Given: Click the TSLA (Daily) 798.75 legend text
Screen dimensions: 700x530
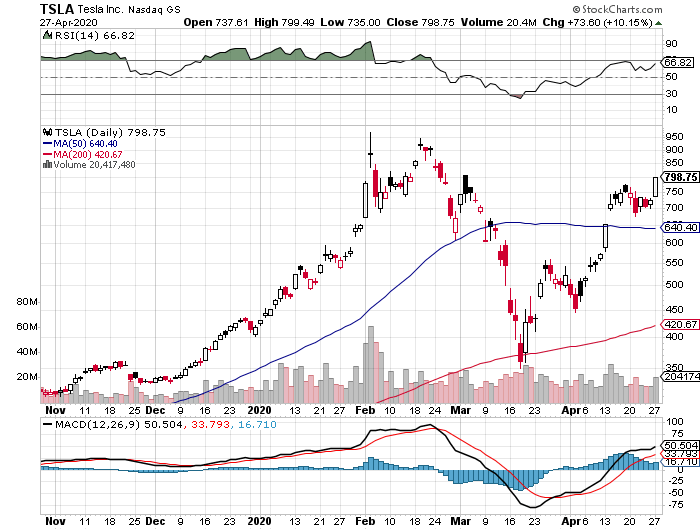Looking at the screenshot, I should pyautogui.click(x=110, y=132).
